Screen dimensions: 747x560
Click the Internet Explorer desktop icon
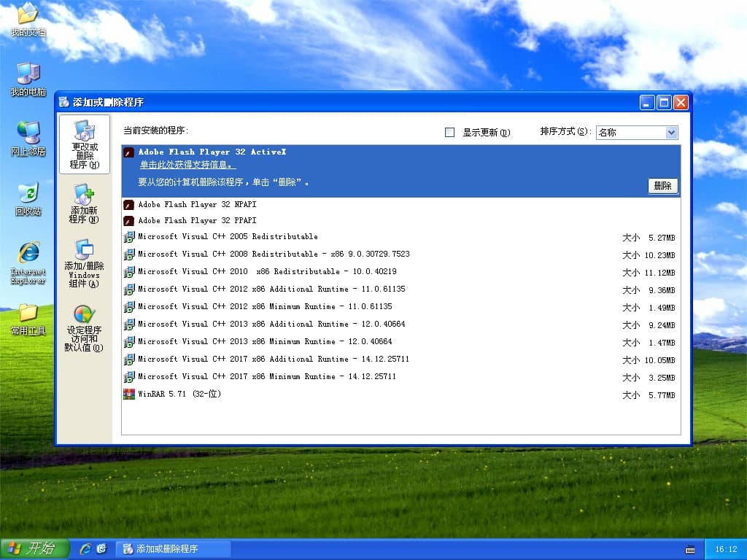pyautogui.click(x=28, y=254)
